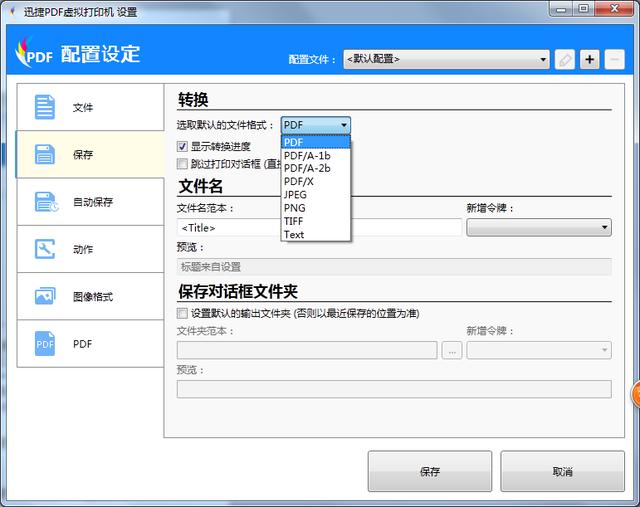The height and width of the screenshot is (507, 640).
Task: Uncheck 显示转换进度 checkbox
Action: [182, 147]
